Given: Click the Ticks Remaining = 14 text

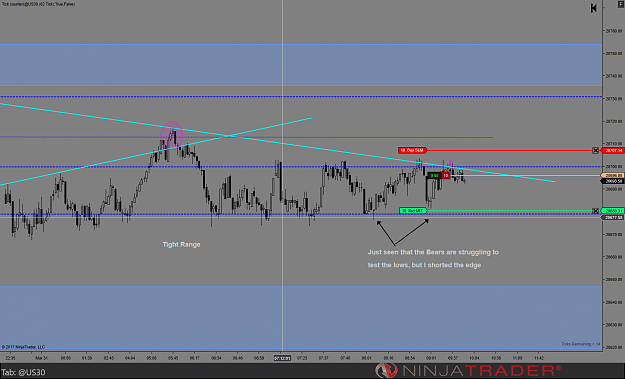Looking at the screenshot, I should click(580, 344).
